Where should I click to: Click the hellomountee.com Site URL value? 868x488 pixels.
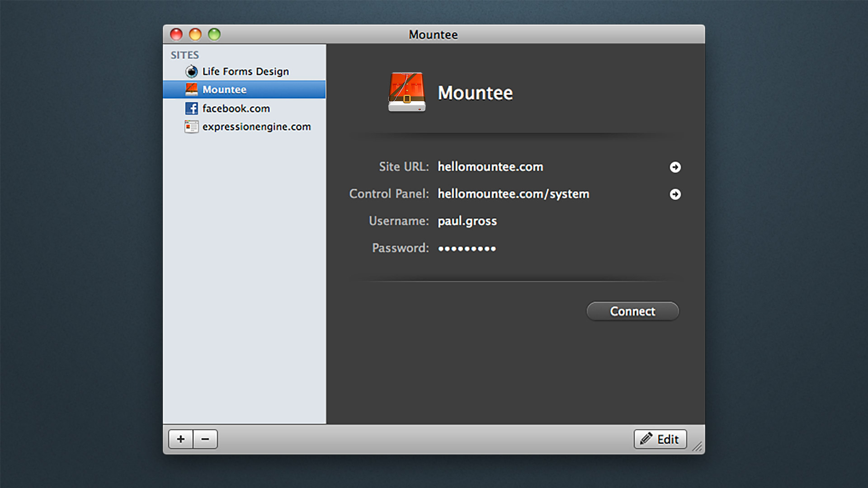pyautogui.click(x=491, y=167)
